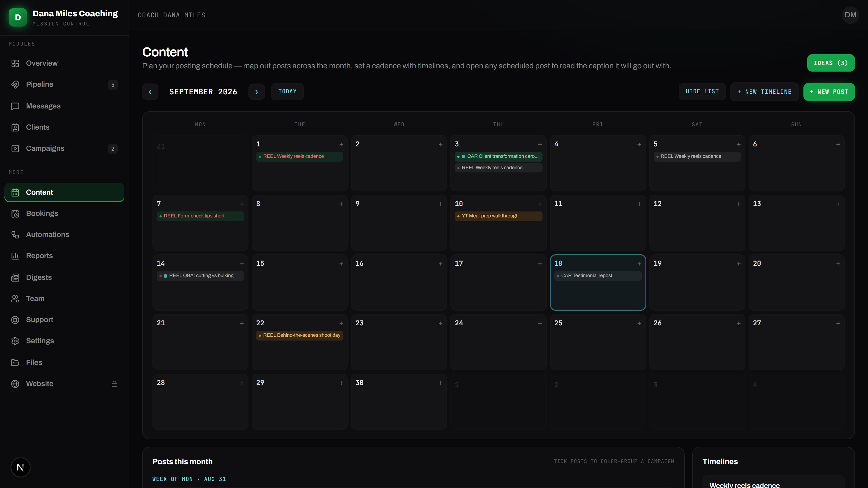Viewport: 868px width, 488px height.
Task: Click the Automations workflow icon
Action: (15, 235)
